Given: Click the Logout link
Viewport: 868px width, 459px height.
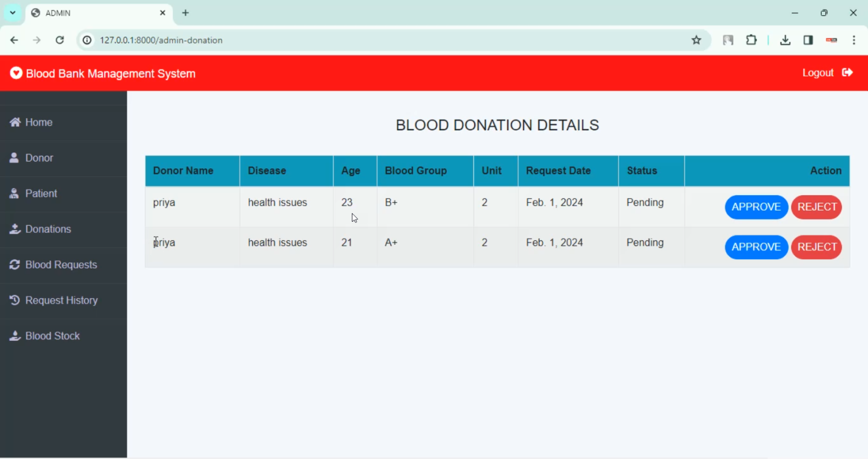Looking at the screenshot, I should click(818, 72).
